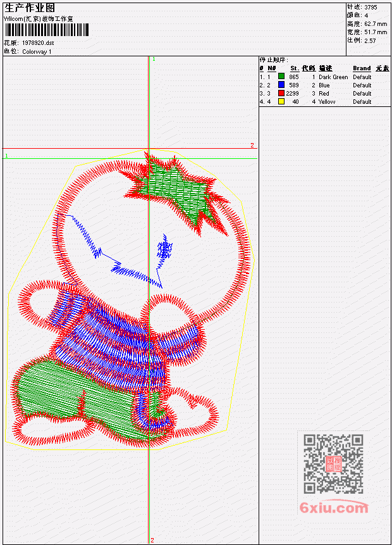Select the Wilcom(汇京)装饰工作室 studio name
392x545 pixels.
[x=38, y=19]
